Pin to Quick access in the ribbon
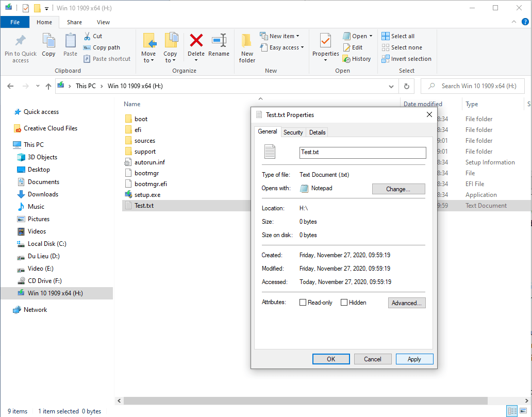Screen dimensions: 532x417 click(x=20, y=48)
